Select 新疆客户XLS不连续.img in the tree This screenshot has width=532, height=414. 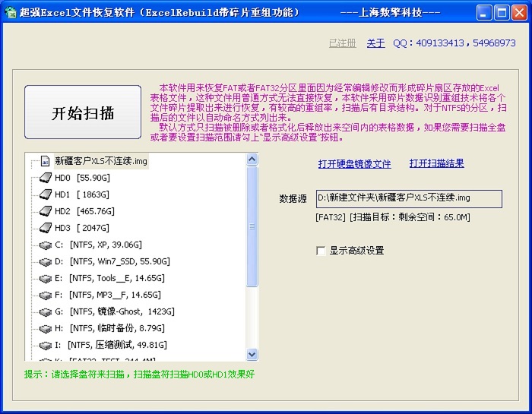click(x=101, y=161)
